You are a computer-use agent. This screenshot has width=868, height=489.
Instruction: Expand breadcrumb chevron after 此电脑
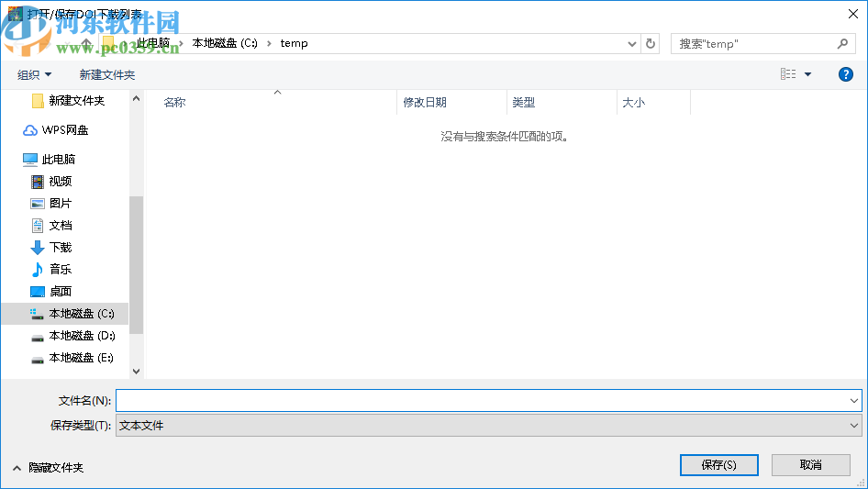[181, 43]
